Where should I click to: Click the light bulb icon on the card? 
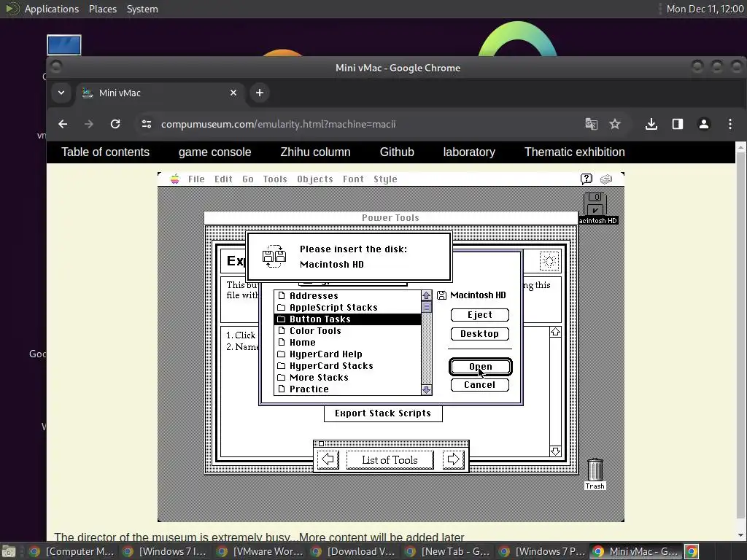(x=549, y=261)
